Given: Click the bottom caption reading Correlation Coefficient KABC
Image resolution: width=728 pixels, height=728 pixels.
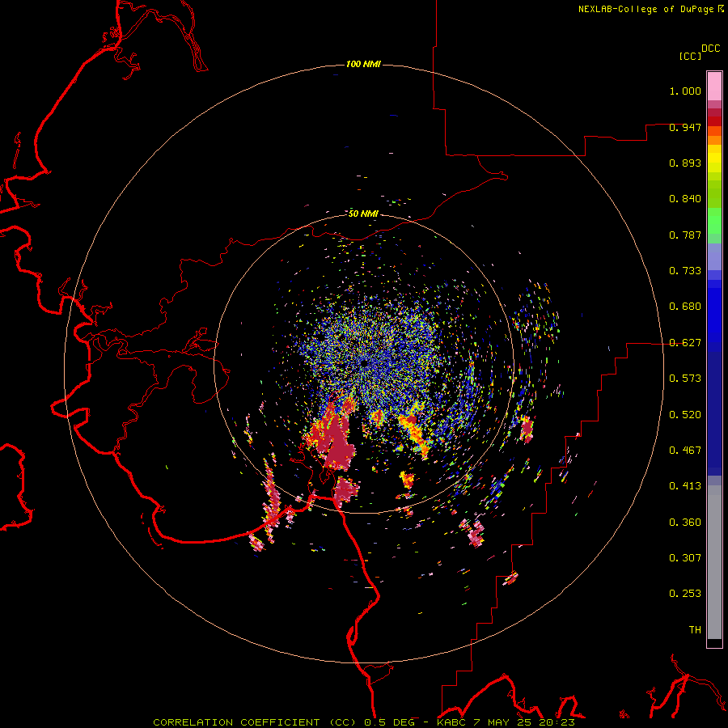Looking at the screenshot, I should [364, 722].
